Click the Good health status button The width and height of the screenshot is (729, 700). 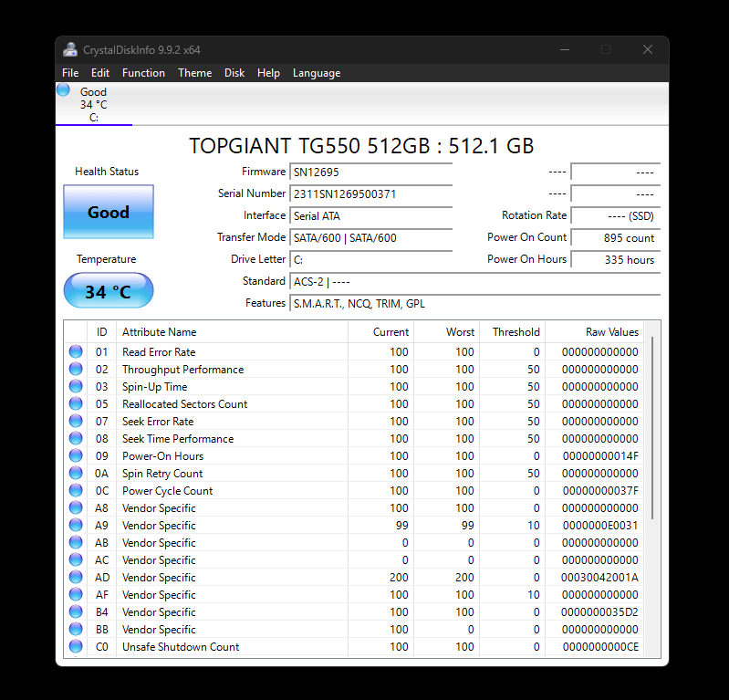tap(109, 212)
